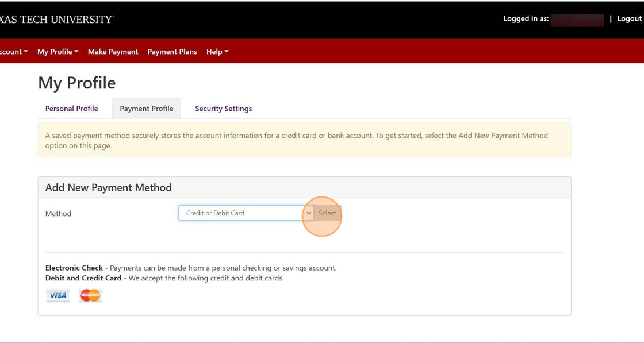Click the MasterCard logo

(90, 295)
